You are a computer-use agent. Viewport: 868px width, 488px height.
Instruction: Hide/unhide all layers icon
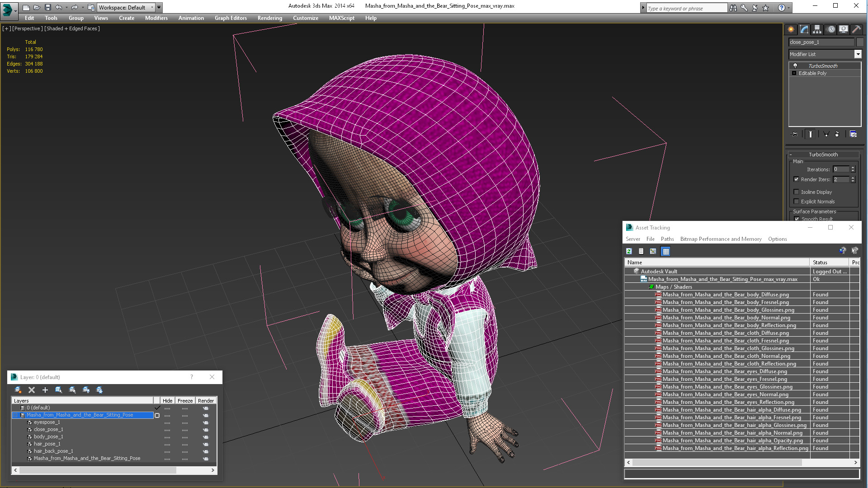click(x=86, y=390)
